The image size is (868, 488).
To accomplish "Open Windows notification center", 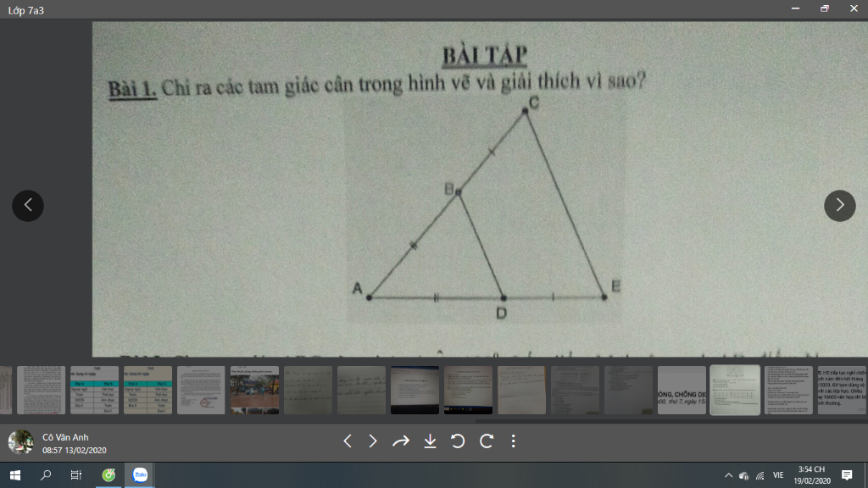I will point(847,475).
